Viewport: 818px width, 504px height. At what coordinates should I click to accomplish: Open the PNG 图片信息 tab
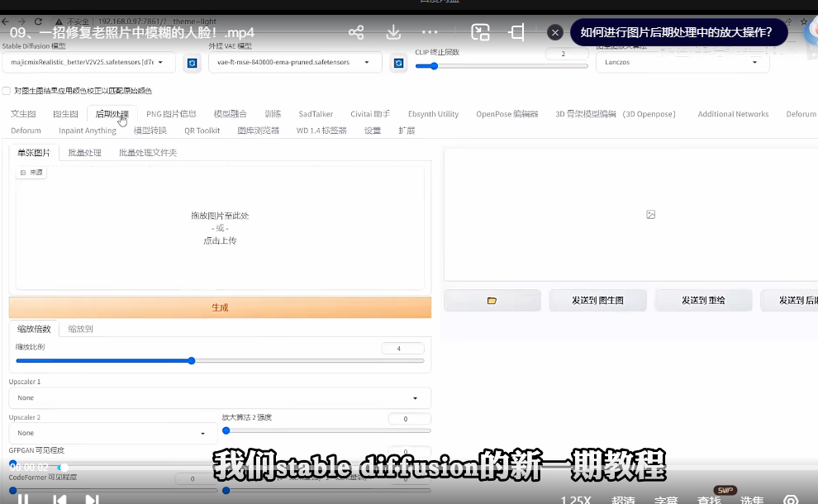[x=171, y=114]
